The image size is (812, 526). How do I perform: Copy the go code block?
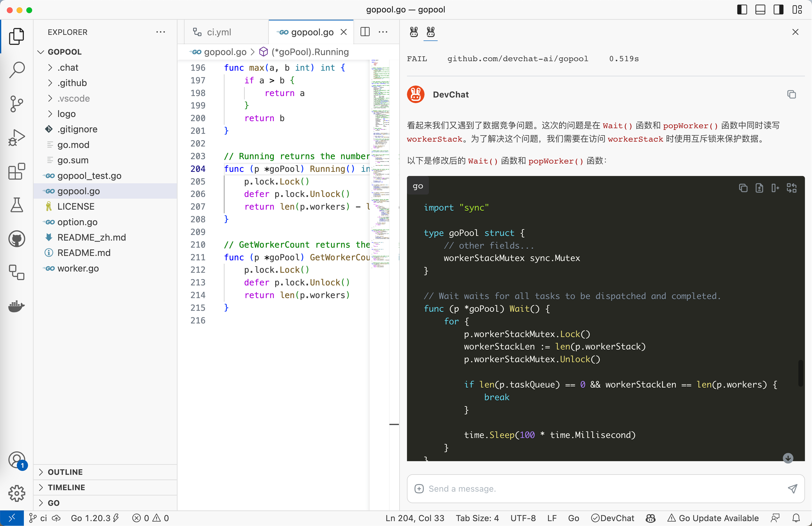(x=743, y=188)
